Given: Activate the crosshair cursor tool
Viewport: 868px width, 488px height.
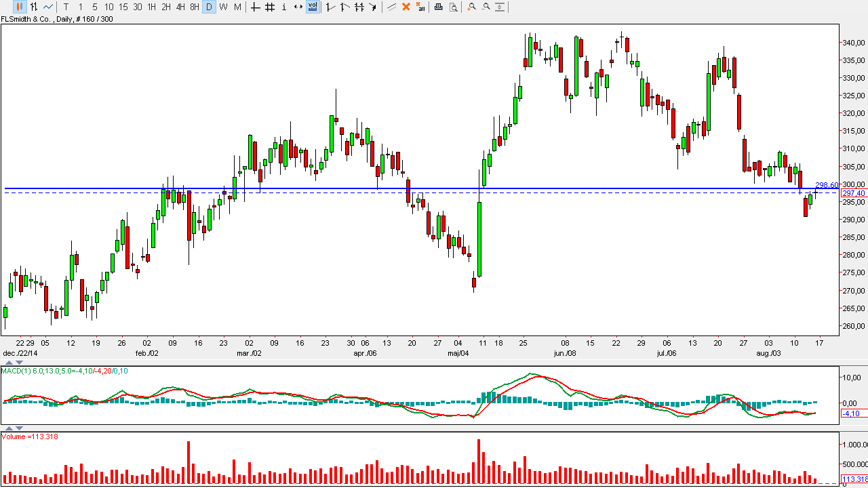Looking at the screenshot, I should point(255,7).
